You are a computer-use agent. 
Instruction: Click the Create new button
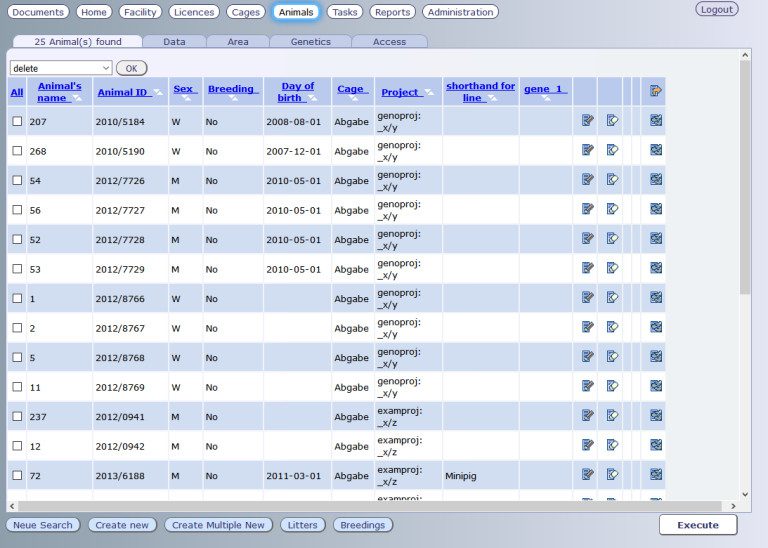click(x=122, y=525)
